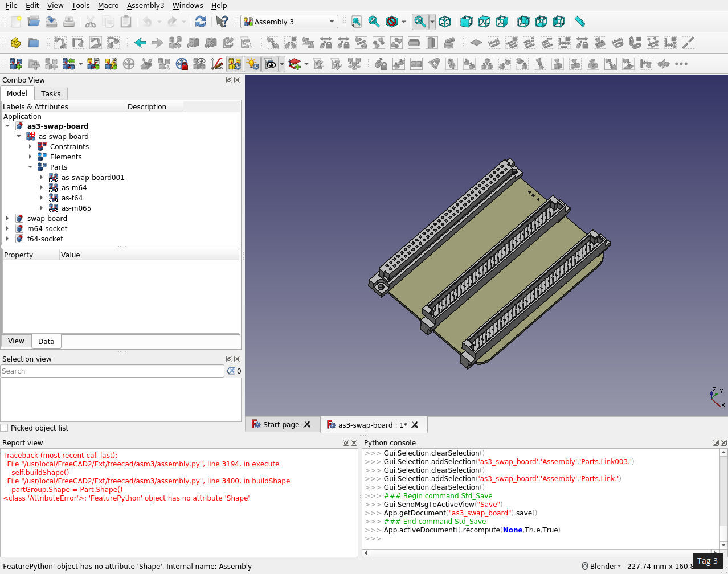Collapse the Parts tree node
This screenshot has width=728, height=574.
[x=30, y=167]
